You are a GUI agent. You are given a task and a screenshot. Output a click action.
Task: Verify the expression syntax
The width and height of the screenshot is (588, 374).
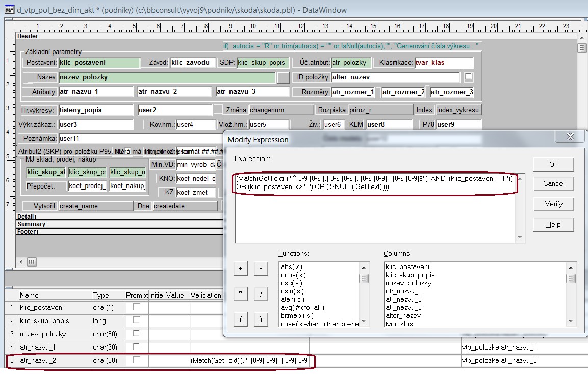click(553, 204)
